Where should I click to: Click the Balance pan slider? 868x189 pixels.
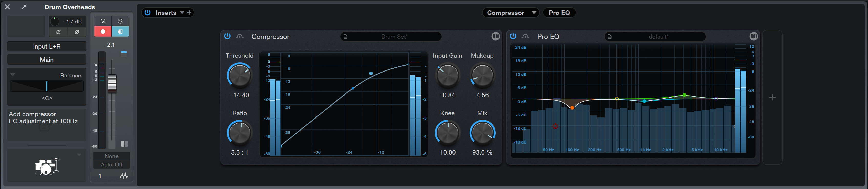pos(47,86)
